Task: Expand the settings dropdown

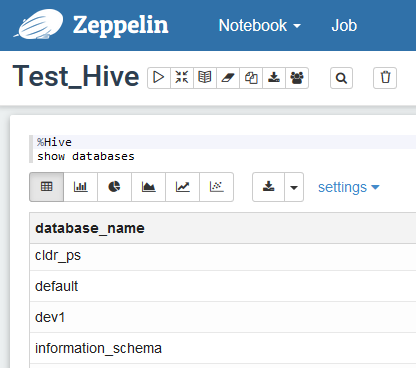Action: click(x=349, y=187)
